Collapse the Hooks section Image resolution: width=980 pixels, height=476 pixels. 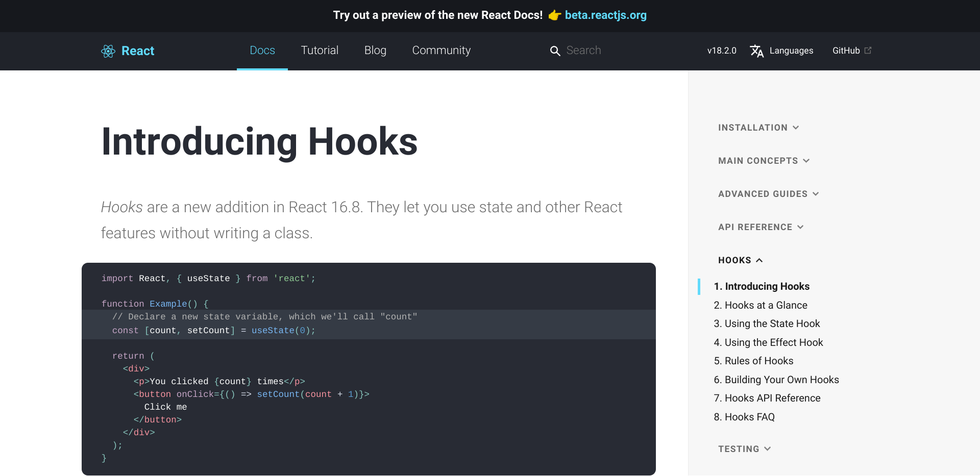741,260
